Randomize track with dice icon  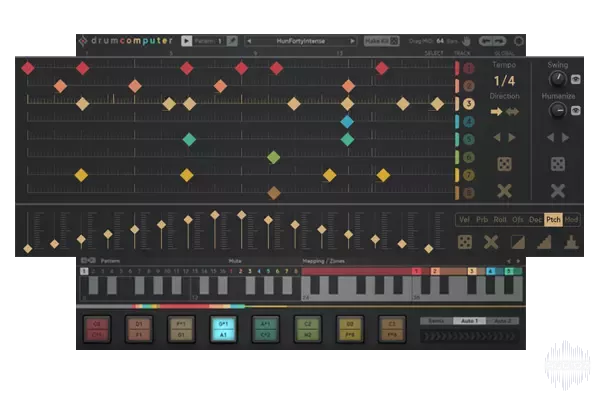[504, 164]
